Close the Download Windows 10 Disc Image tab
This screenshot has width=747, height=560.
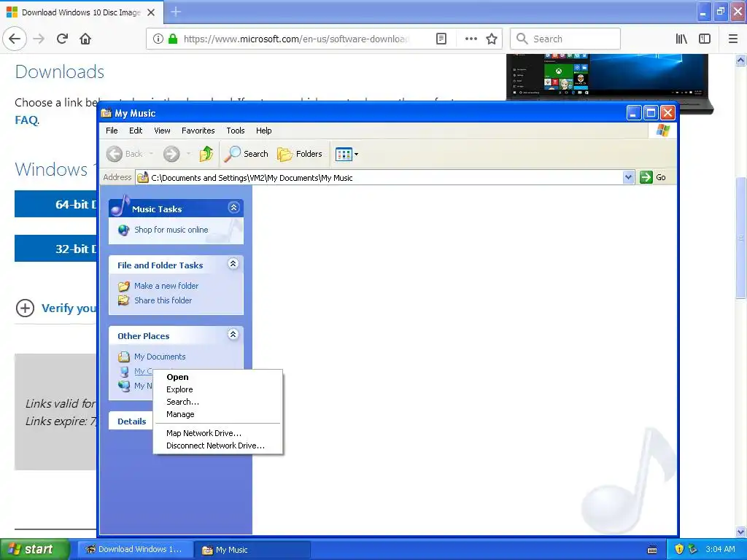[151, 12]
